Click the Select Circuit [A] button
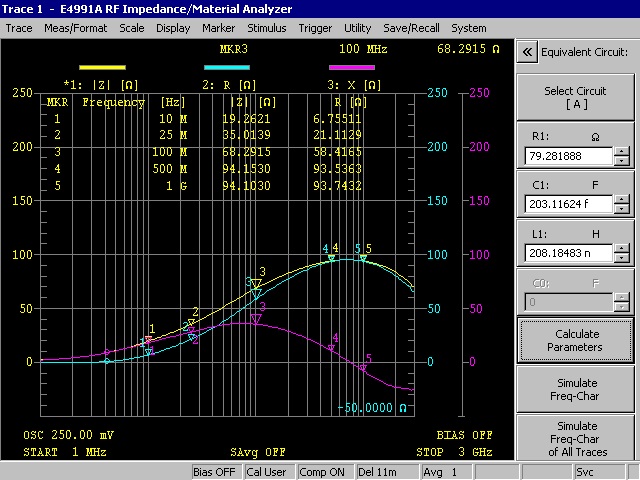The width and height of the screenshot is (640, 480). (576, 98)
